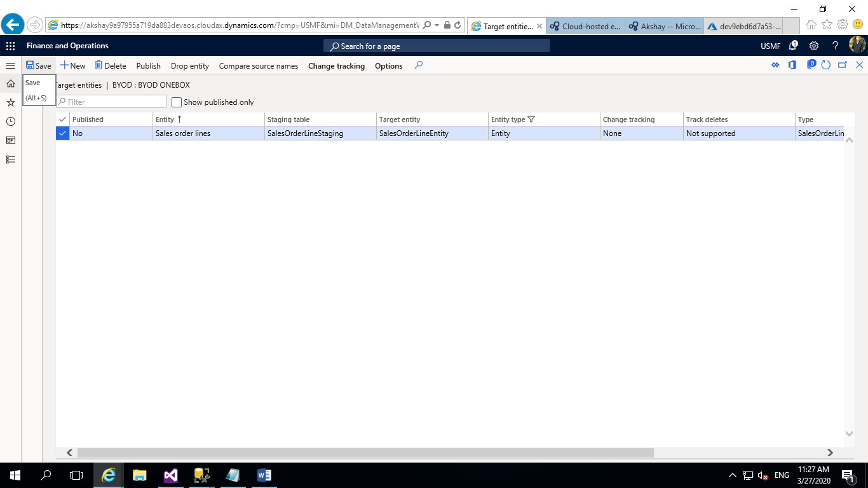The width and height of the screenshot is (868, 488).
Task: Toggle the Sales order lines row selector
Action: [x=62, y=133]
